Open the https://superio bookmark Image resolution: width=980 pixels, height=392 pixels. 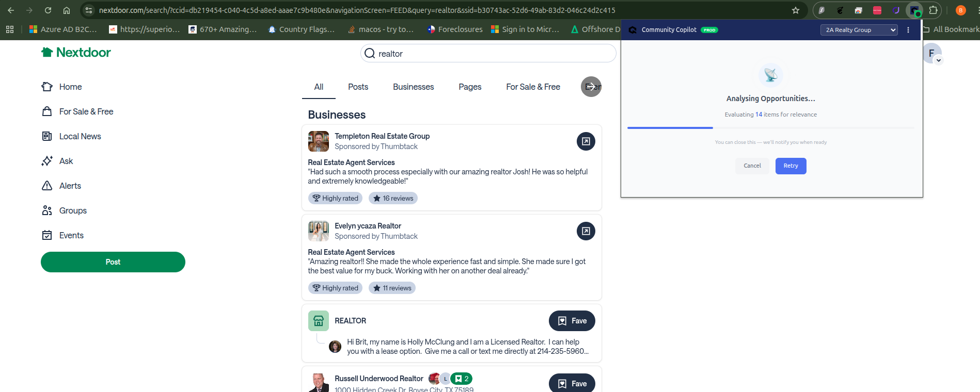pyautogui.click(x=145, y=29)
